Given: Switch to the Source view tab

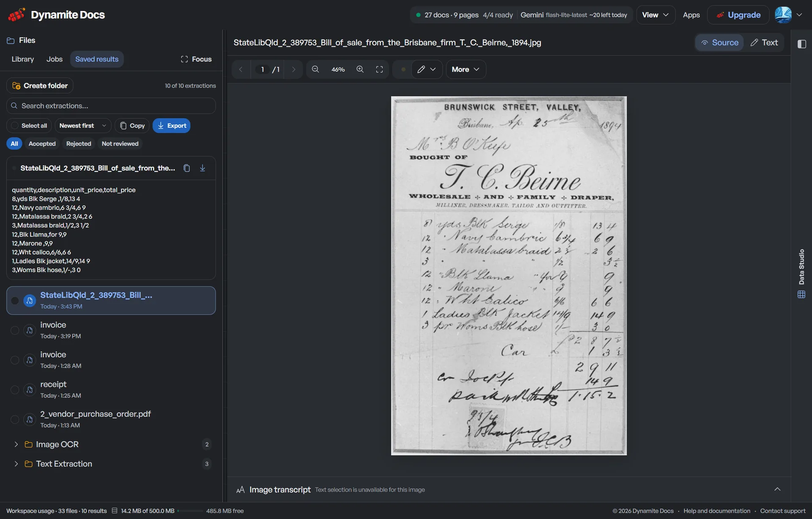Looking at the screenshot, I should click(720, 43).
